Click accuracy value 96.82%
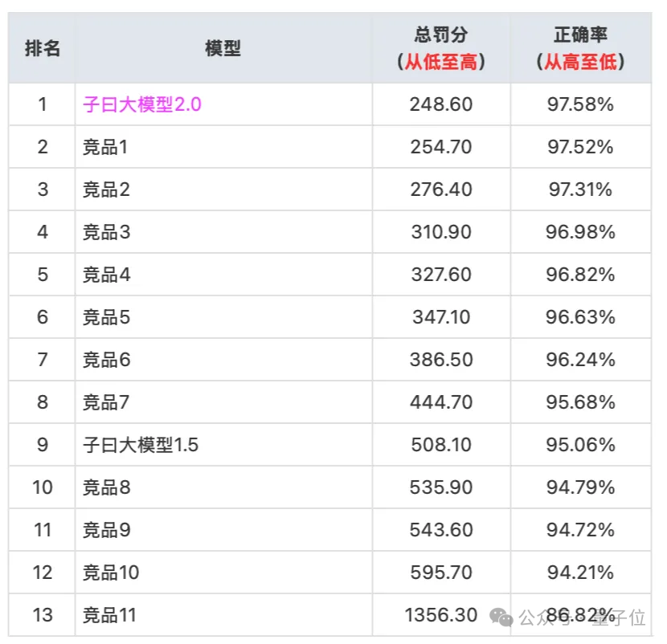 click(x=581, y=274)
